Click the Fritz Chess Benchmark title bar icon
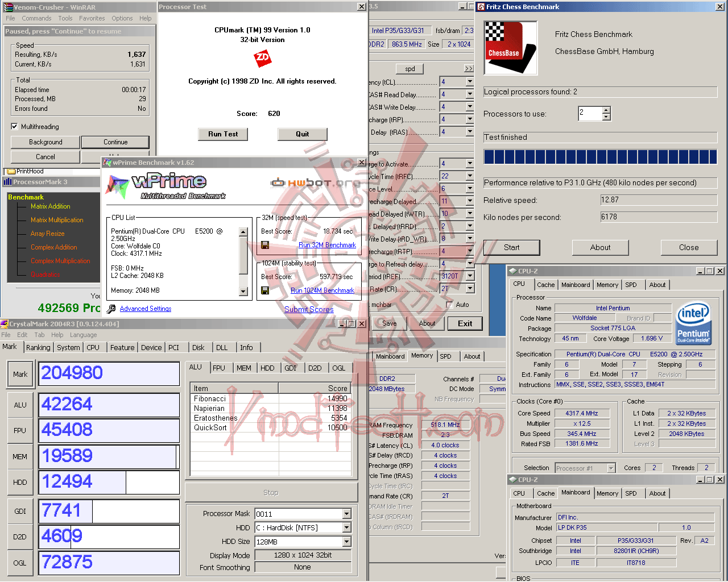Screen dimensions: 728x582 [x=481, y=7]
